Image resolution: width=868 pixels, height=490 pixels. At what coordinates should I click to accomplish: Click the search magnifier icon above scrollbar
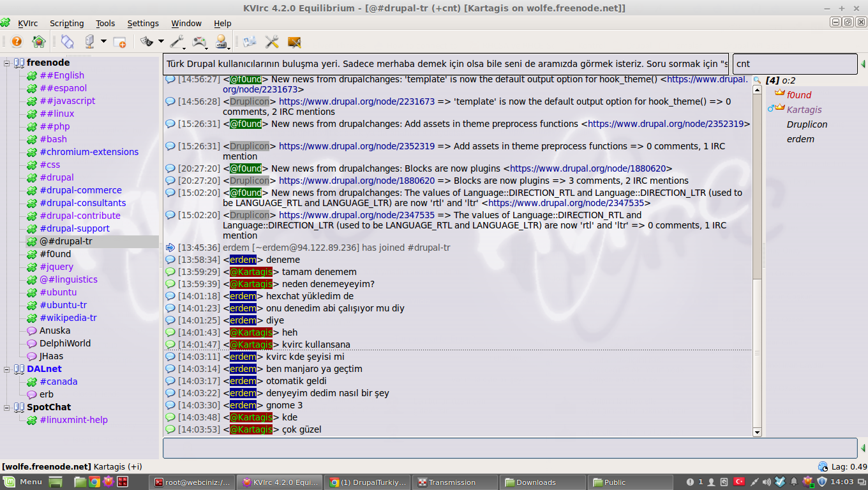[x=758, y=80]
